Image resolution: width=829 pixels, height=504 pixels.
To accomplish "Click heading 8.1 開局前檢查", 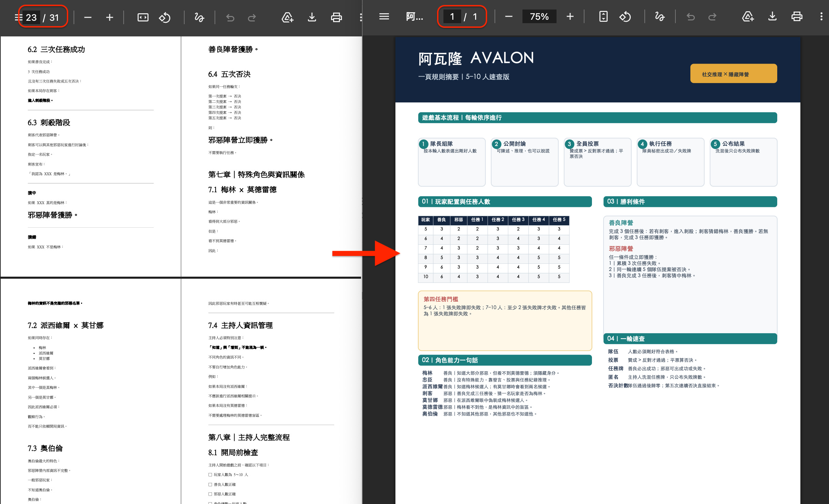I will click(x=233, y=453).
